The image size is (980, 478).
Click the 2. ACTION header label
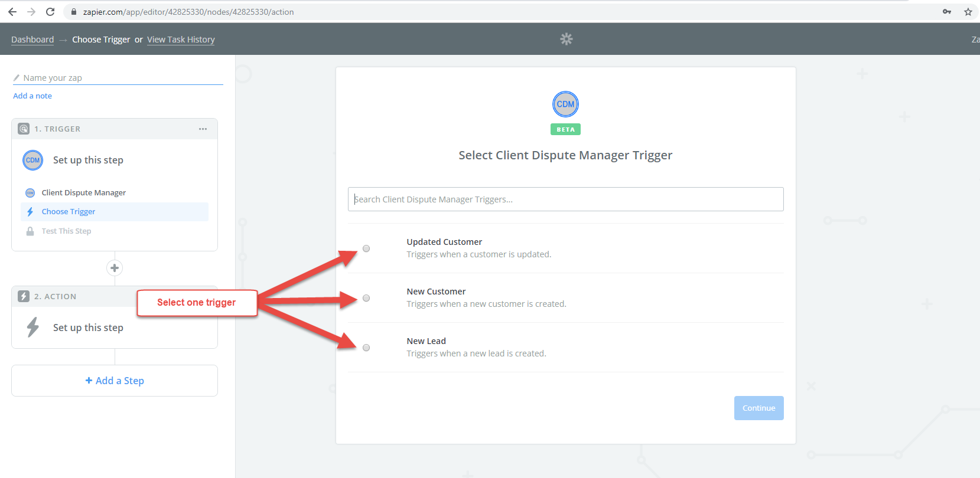coord(55,296)
